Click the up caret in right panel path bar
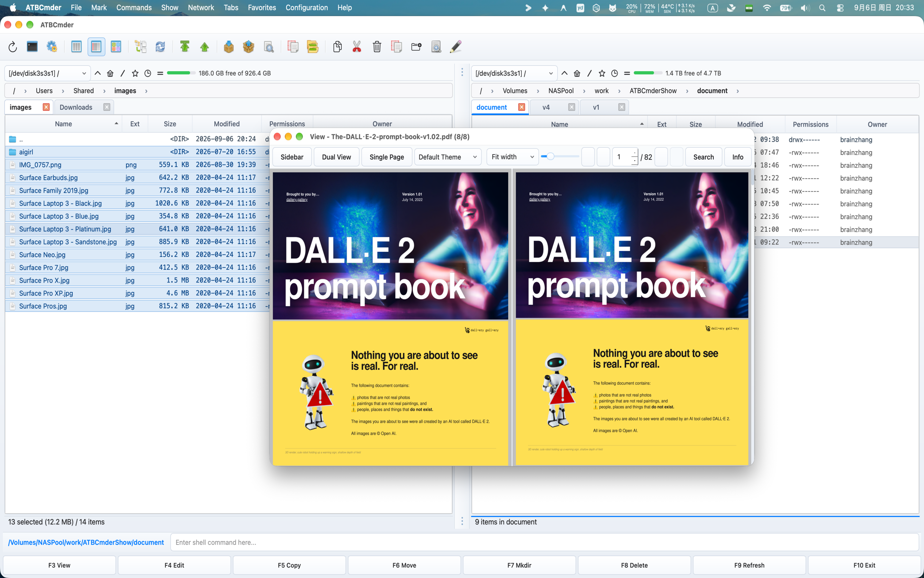The image size is (924, 578). 564,74
